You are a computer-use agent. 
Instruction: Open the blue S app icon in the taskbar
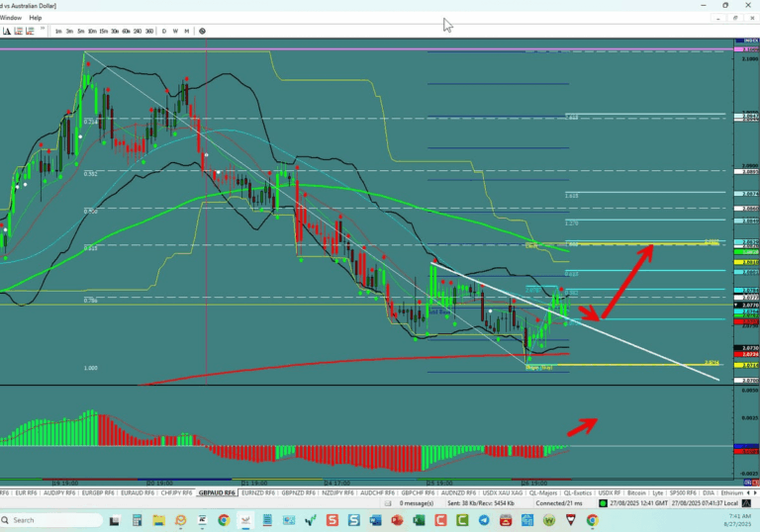coord(354,520)
